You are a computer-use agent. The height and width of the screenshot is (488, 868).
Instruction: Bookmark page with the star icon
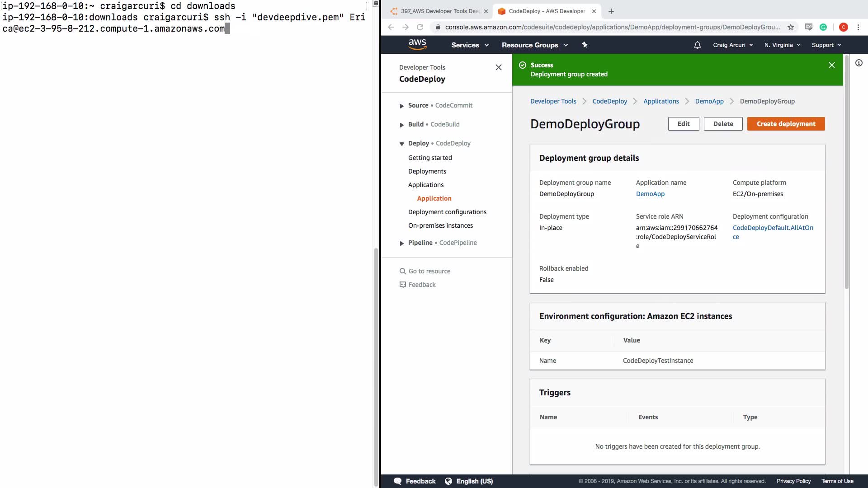pyautogui.click(x=790, y=27)
